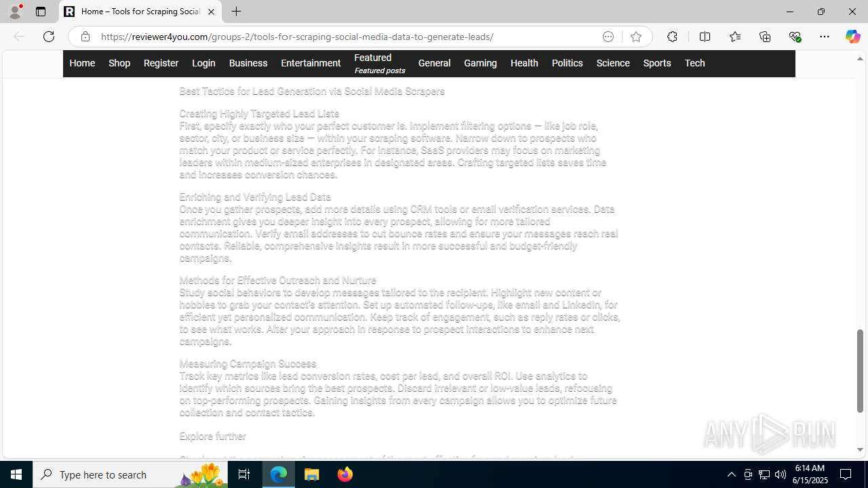868x488 pixels.
Task: Go to the Home menu item
Action: click(x=82, y=63)
